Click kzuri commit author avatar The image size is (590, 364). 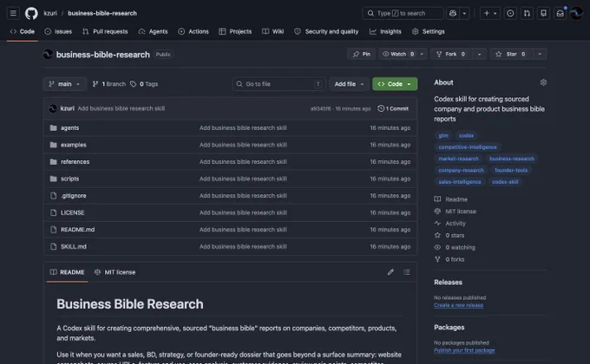53,108
